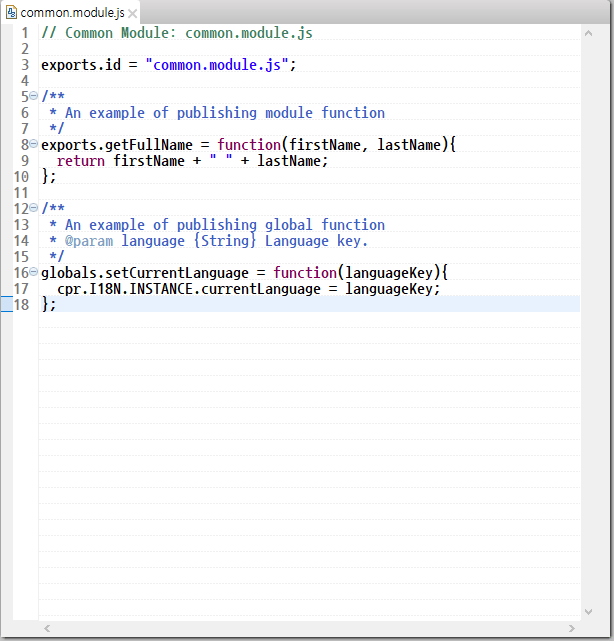The image size is (614, 641).
Task: Close the common.module.js editor tab
Action: [133, 14]
